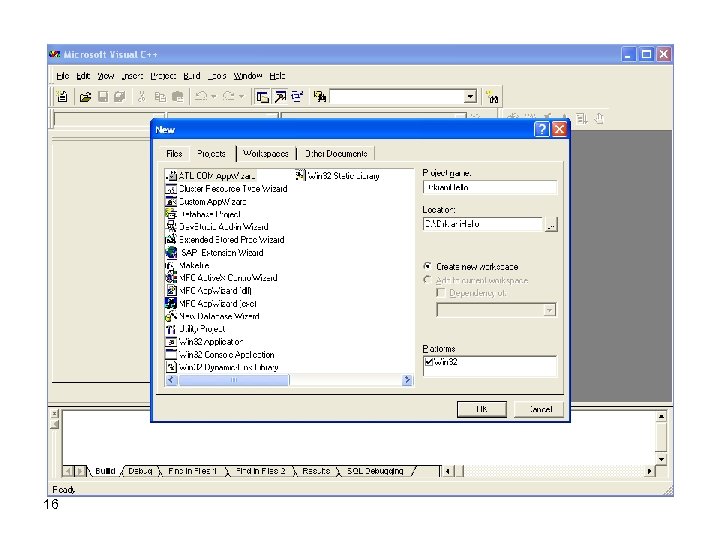Open the Tools menu
The width and height of the screenshot is (720, 540).
coord(217,76)
